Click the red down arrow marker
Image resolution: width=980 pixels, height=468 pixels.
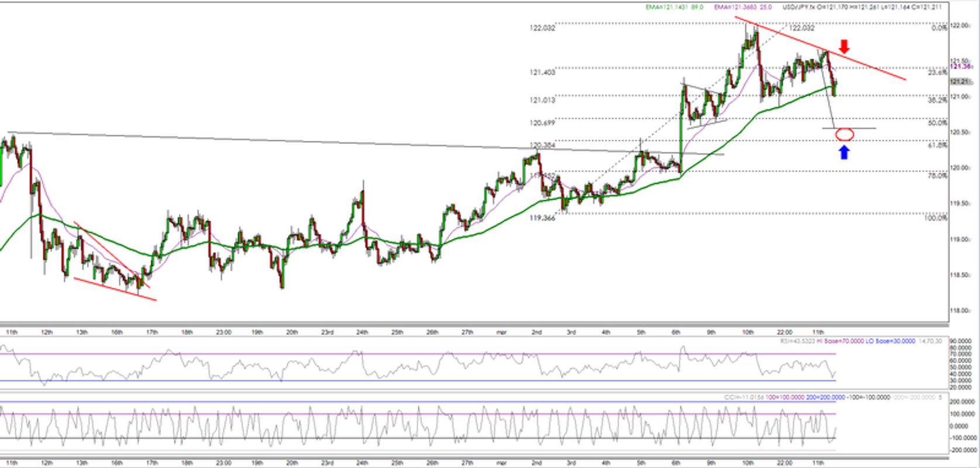coord(844,47)
